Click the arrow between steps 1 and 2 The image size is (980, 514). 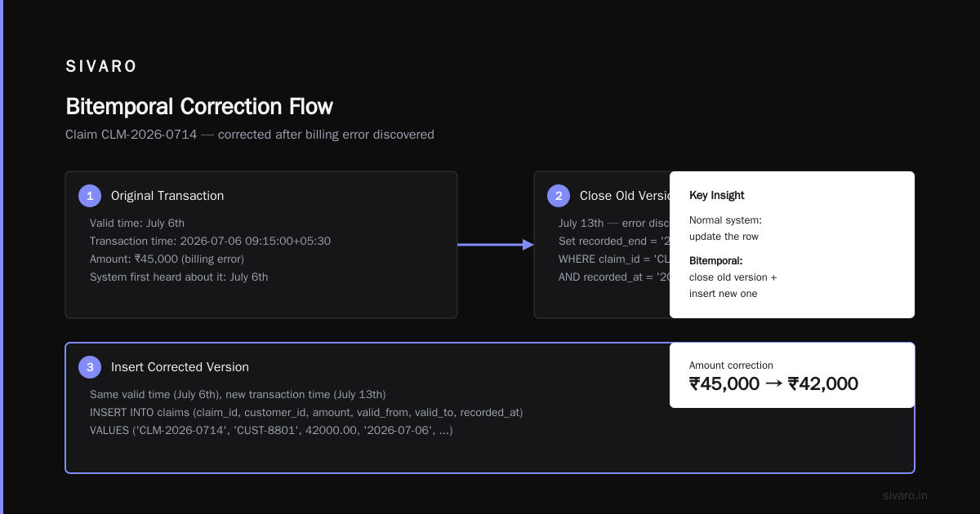(495, 245)
